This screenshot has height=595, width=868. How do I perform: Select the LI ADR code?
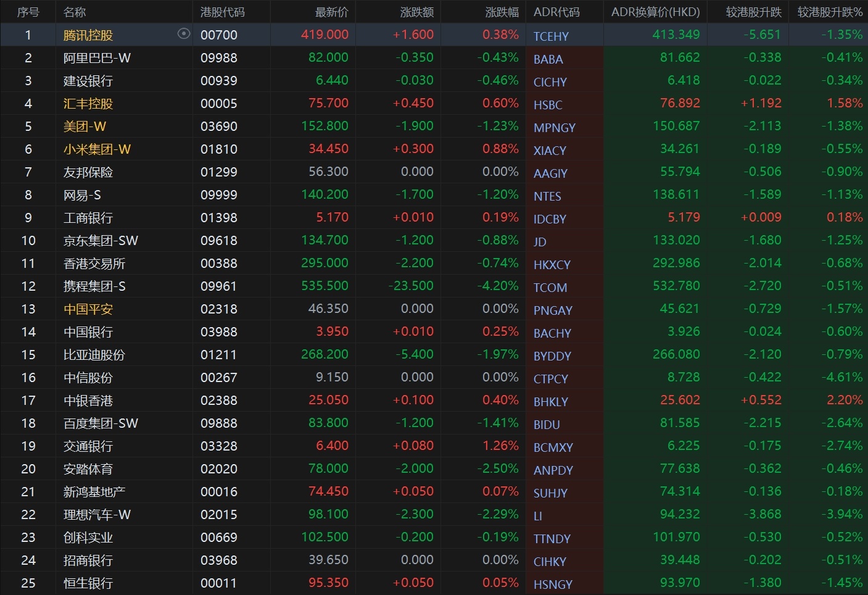tap(538, 516)
